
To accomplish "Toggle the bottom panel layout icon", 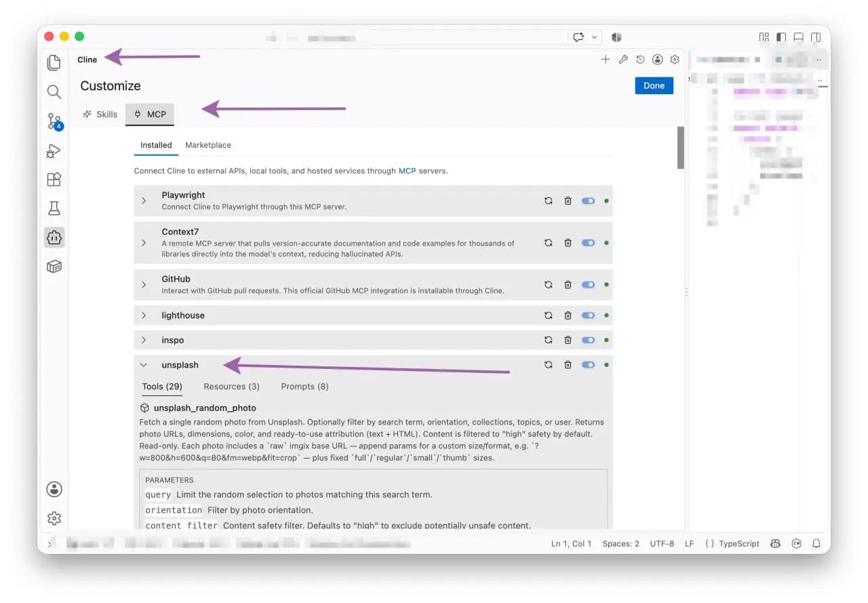I will tap(799, 37).
